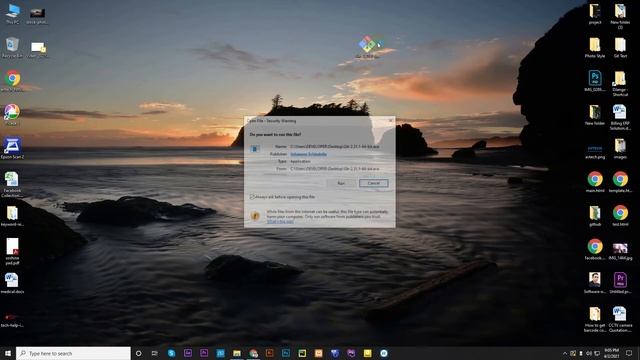Click the Run button in Security Warning
640x360 pixels.
click(x=341, y=183)
